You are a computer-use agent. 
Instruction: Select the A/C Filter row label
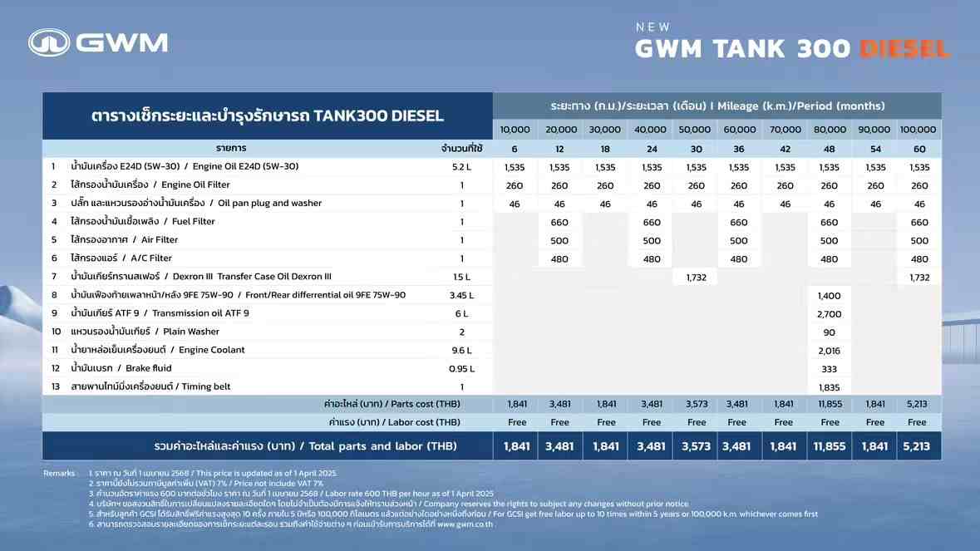121,258
